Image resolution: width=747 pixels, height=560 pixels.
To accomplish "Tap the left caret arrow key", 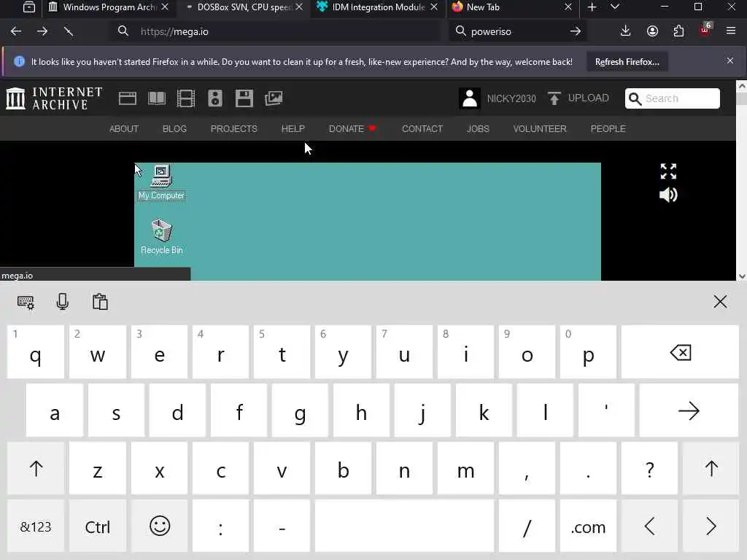I will 649,526.
